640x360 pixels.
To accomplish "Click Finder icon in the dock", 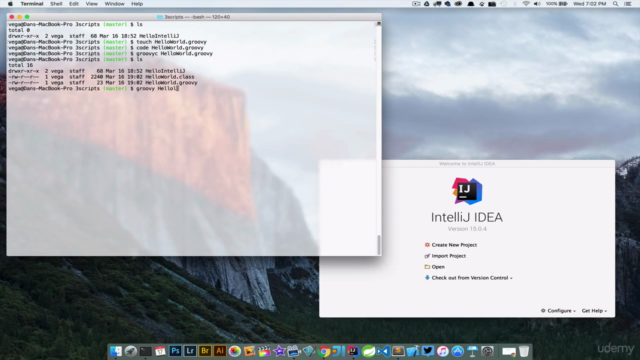I will pyautogui.click(x=116, y=351).
